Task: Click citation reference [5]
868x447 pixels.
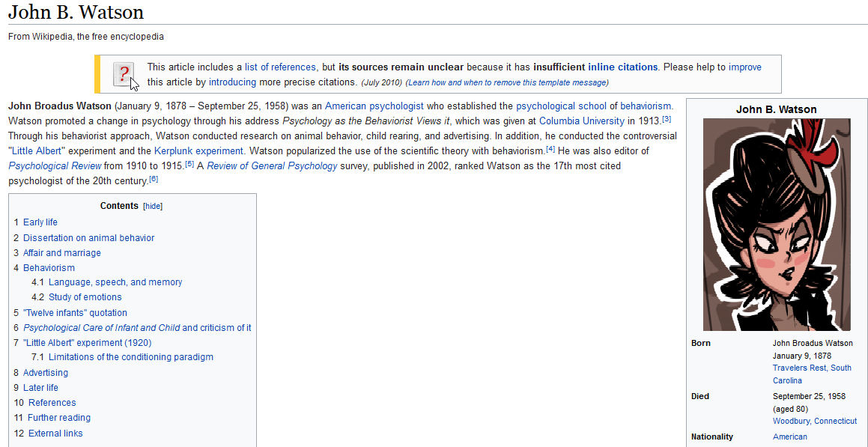Action: 189,164
